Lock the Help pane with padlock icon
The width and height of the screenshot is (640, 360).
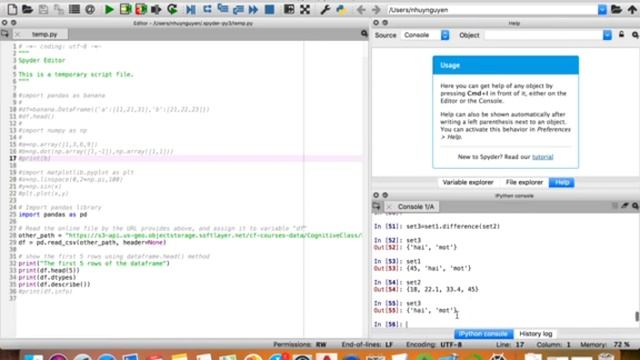pos(621,35)
